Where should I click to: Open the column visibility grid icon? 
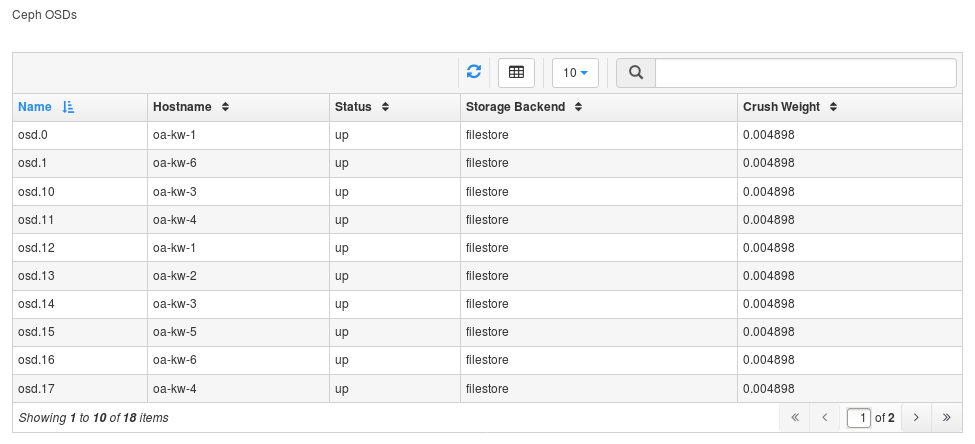point(516,72)
